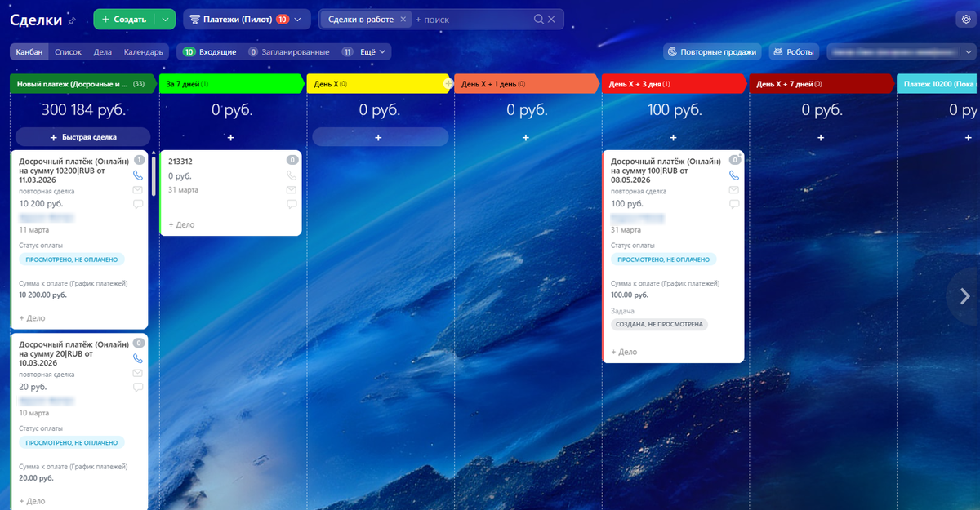The width and height of the screenshot is (980, 510).
Task: Select the За 7 дней column header
Action: coord(231,83)
